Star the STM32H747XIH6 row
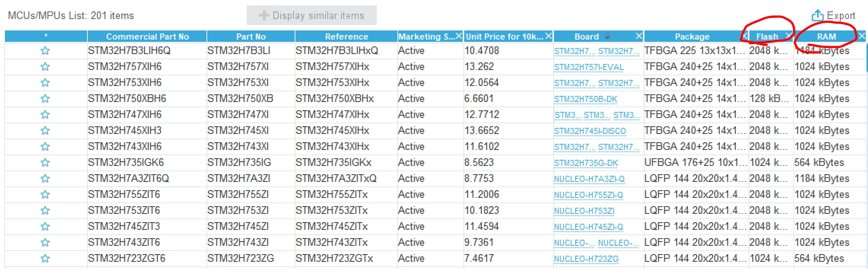This screenshot has width=868, height=269. pyautogui.click(x=45, y=115)
